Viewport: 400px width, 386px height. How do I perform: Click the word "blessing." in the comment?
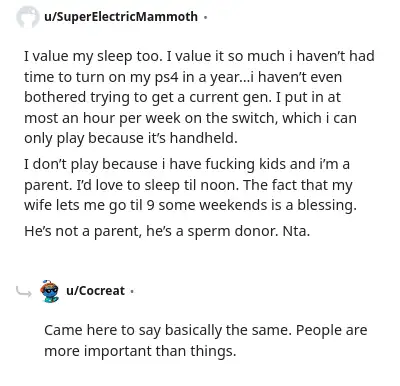327,205
